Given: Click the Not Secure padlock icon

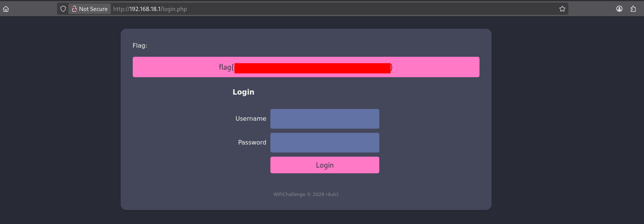Looking at the screenshot, I should [x=74, y=9].
